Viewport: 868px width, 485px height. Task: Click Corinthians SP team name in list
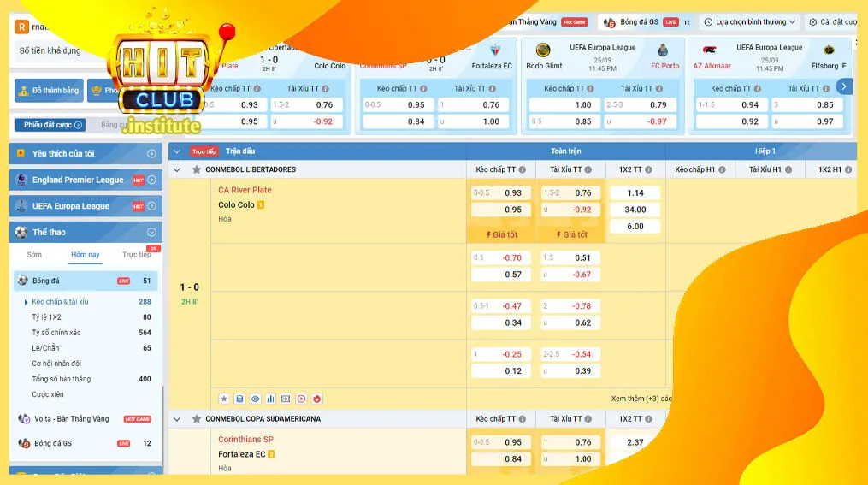click(x=245, y=440)
